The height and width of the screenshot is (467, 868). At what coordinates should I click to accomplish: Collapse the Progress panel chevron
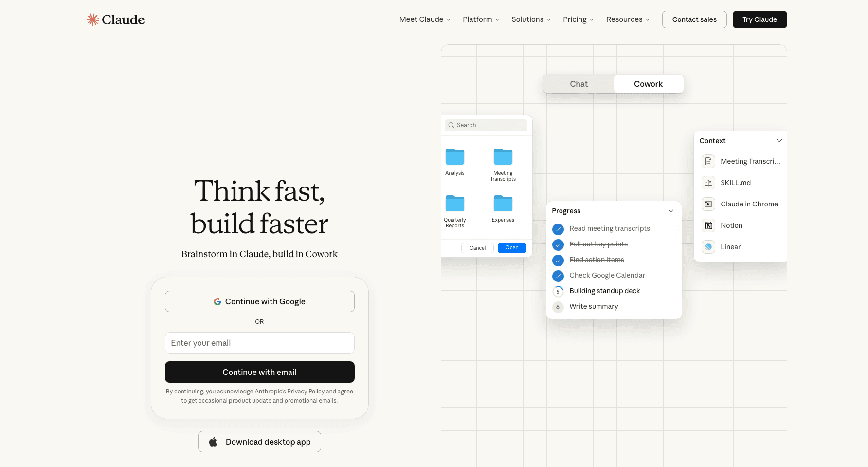(671, 211)
